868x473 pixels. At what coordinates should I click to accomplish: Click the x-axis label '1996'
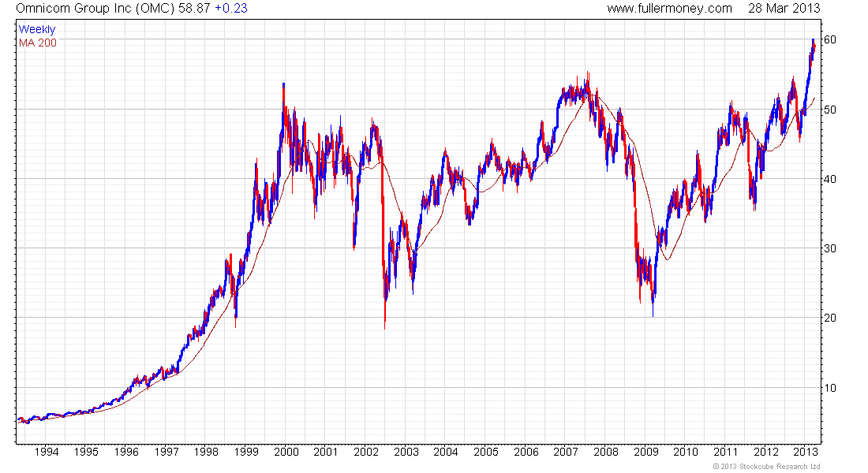coord(126,452)
